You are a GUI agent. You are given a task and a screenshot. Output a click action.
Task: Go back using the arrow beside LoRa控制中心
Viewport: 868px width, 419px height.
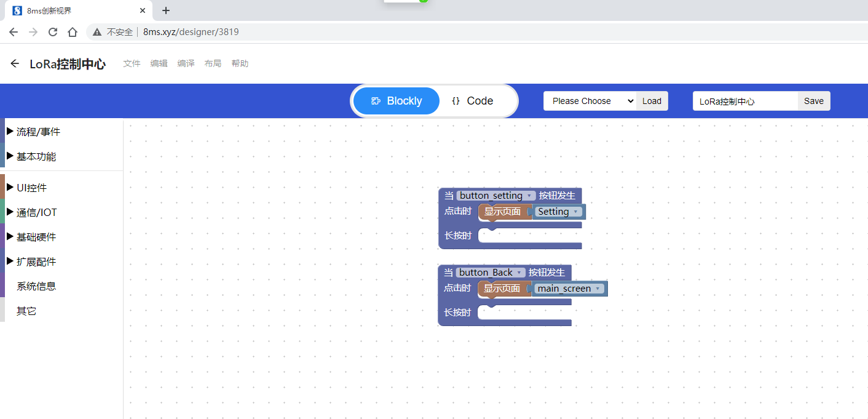point(15,64)
